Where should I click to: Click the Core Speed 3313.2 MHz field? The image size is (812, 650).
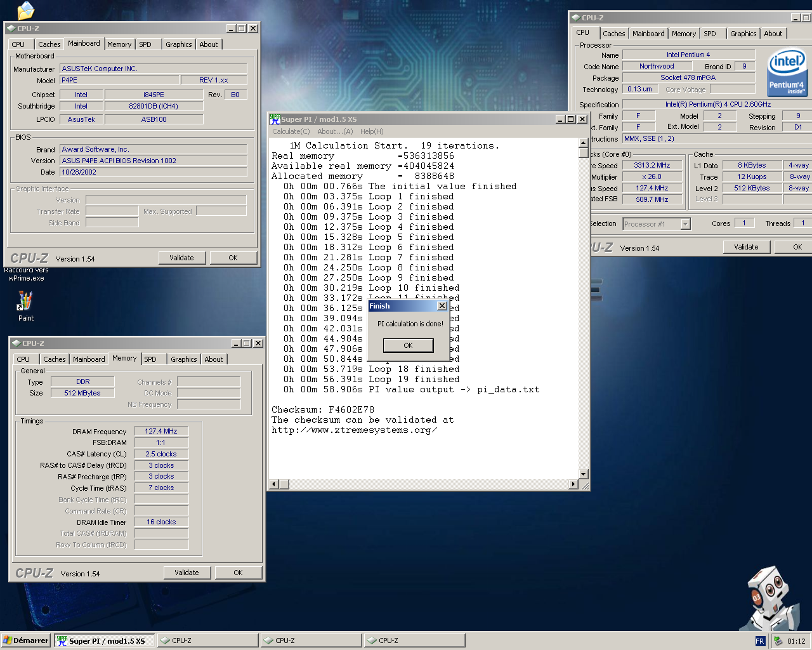click(652, 165)
